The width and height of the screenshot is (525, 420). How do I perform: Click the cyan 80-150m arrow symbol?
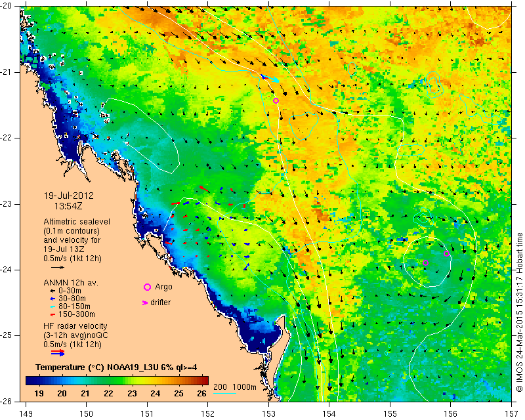(52, 306)
